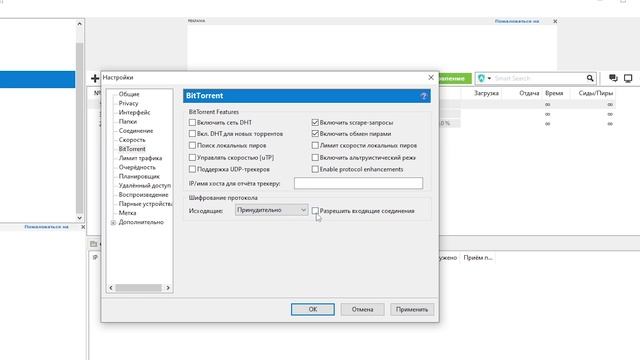Open Метка settings category

point(127,213)
